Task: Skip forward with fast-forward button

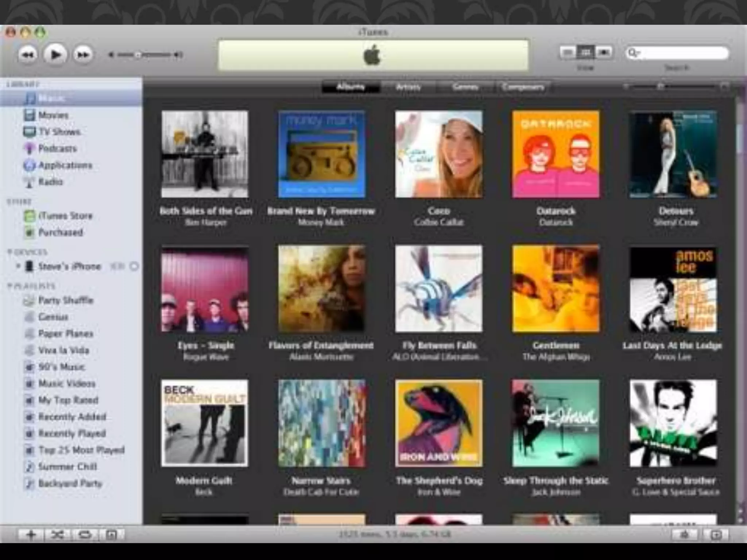Action: [x=83, y=55]
